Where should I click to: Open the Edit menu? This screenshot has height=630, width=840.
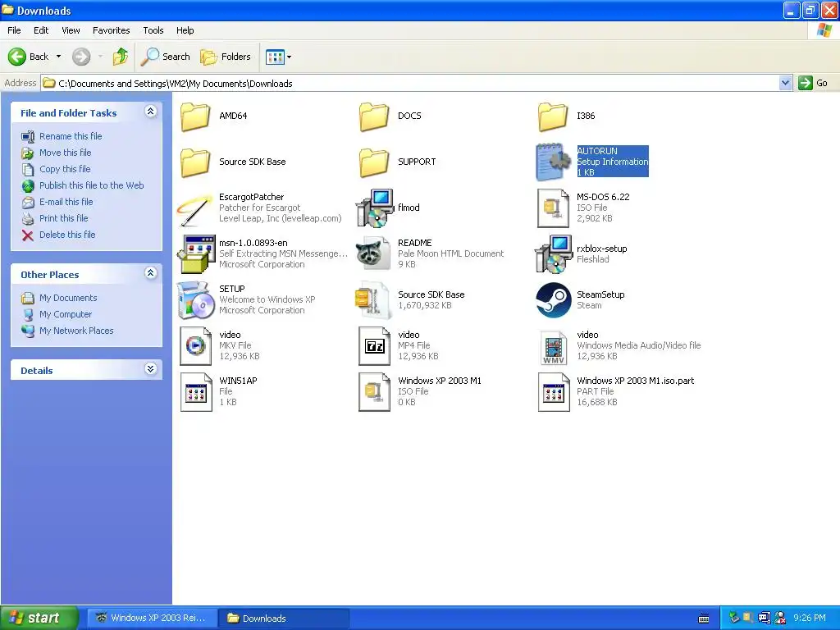pyautogui.click(x=41, y=30)
